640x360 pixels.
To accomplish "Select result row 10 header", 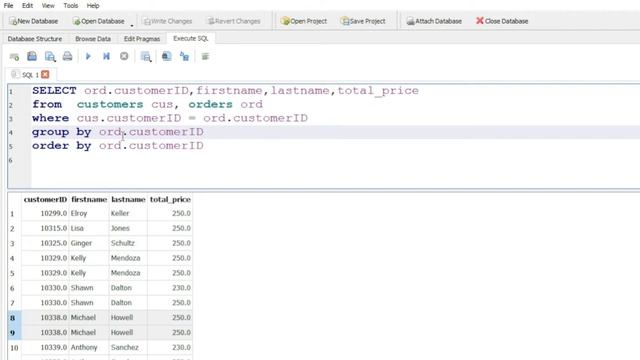I will [x=14, y=348].
